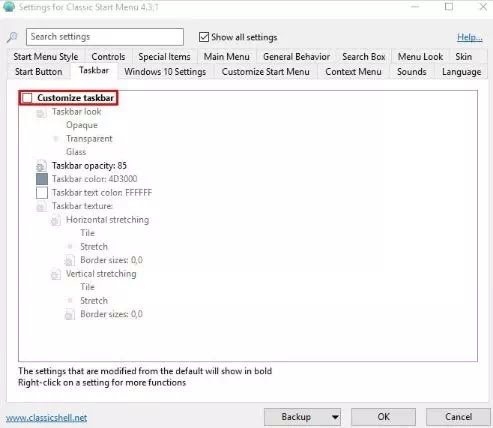
Task: Click the Vertical stretching label
Action: pos(101,274)
